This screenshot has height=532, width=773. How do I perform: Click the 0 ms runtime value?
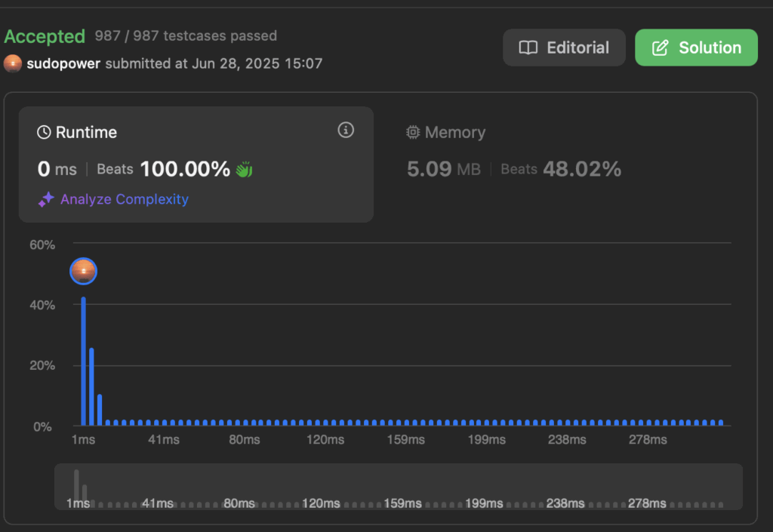57,169
